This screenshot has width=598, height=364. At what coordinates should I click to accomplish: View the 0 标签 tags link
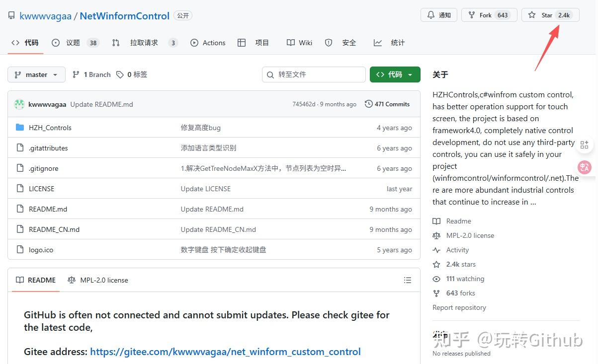[132, 74]
